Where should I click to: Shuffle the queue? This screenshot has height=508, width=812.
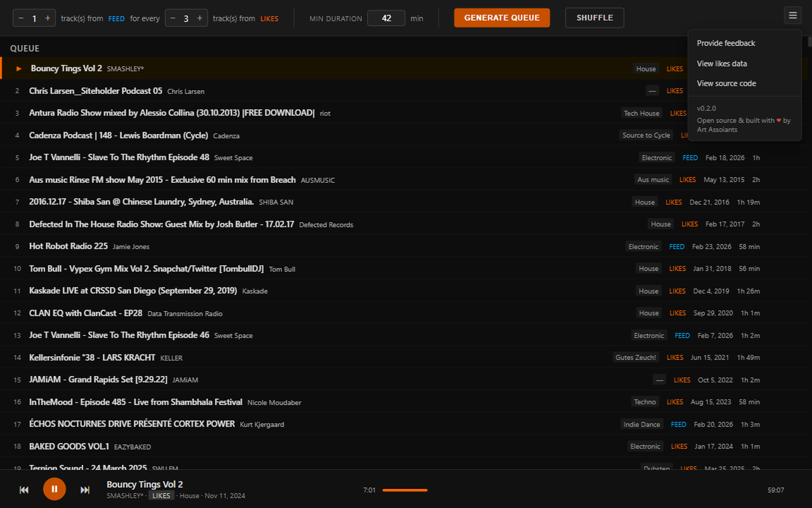pyautogui.click(x=594, y=18)
